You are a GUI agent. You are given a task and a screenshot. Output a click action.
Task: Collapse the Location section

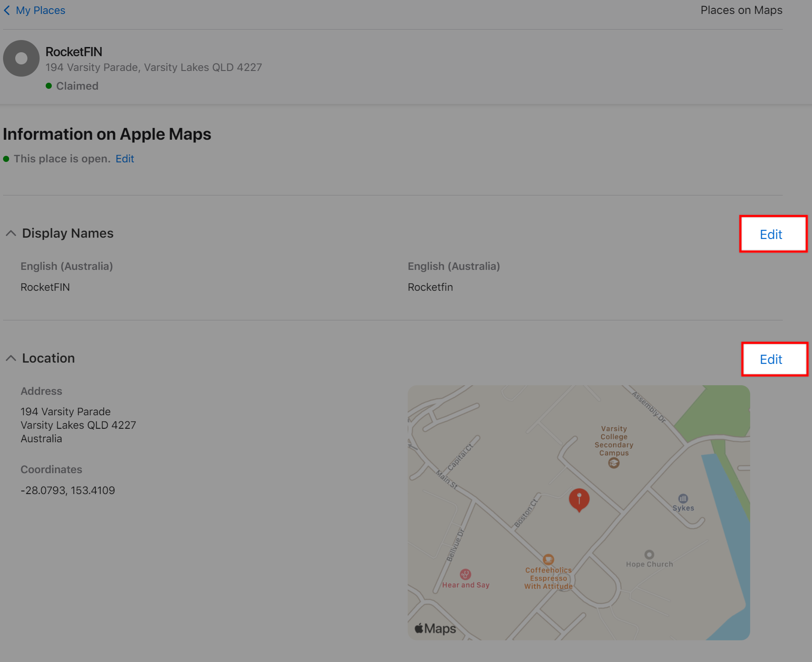[x=11, y=358]
